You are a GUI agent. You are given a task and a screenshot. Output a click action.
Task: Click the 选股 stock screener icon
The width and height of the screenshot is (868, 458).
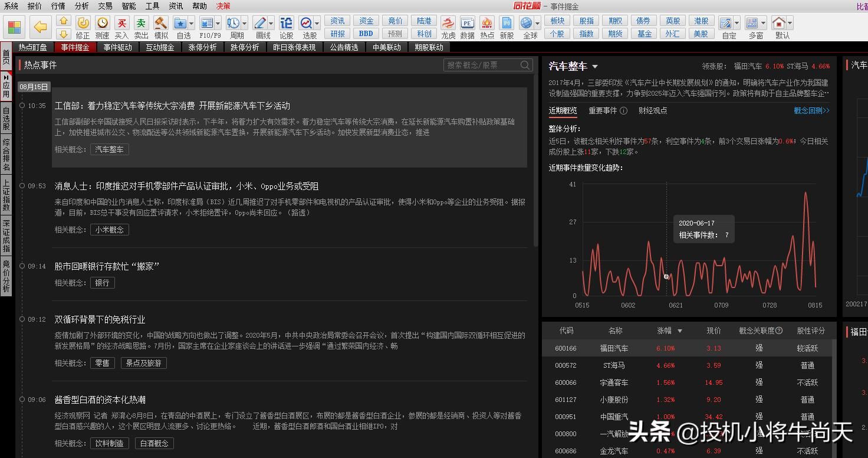pos(307,23)
